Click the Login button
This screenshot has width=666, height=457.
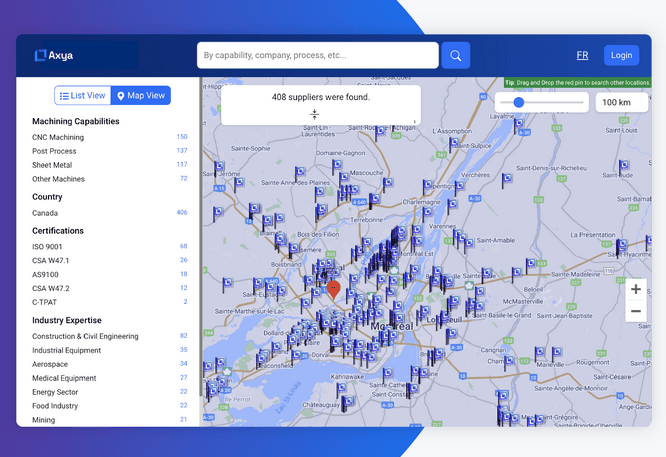pos(621,55)
